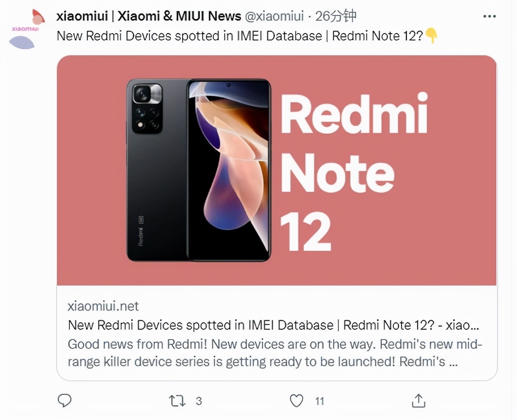Open the three-dot more options menu
The height and width of the screenshot is (420, 517).
pyautogui.click(x=489, y=15)
